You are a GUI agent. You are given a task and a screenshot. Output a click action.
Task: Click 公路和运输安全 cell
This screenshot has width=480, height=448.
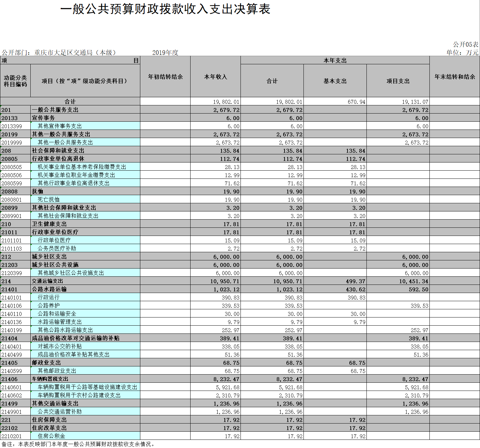tap(85, 314)
